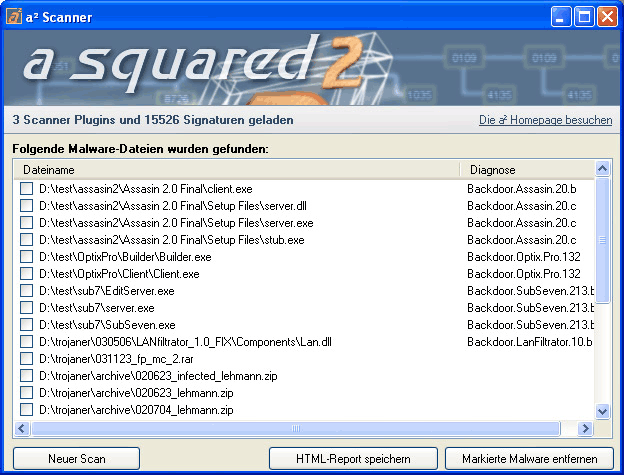
Task: Click the path D:\trojaner\031123_fp_mc_2.rar
Action: [x=116, y=359]
